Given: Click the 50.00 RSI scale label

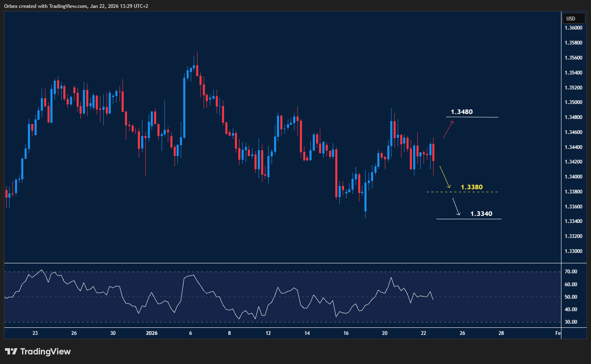Looking at the screenshot, I should point(571,297).
